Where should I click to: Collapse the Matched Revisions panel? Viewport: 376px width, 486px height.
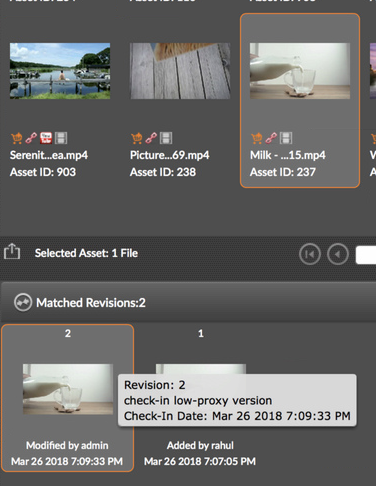23,302
